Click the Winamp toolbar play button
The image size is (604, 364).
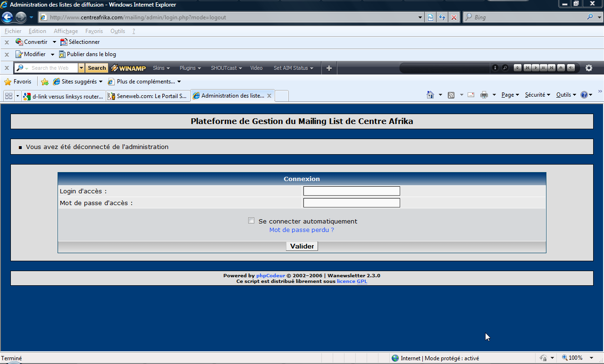click(x=536, y=68)
